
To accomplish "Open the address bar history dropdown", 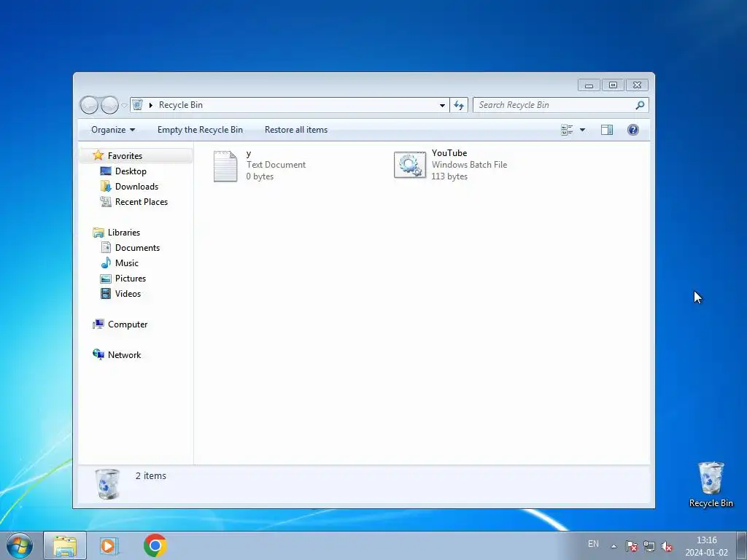I will (442, 105).
